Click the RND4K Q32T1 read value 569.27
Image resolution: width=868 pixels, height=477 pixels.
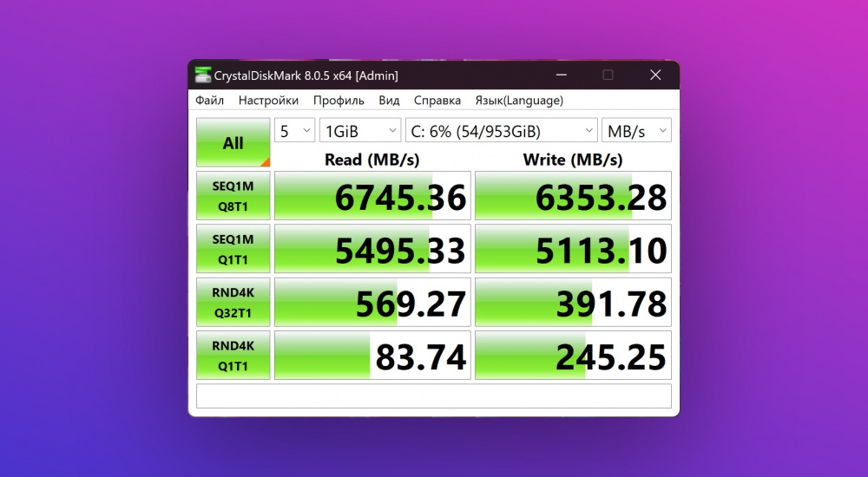coord(372,302)
